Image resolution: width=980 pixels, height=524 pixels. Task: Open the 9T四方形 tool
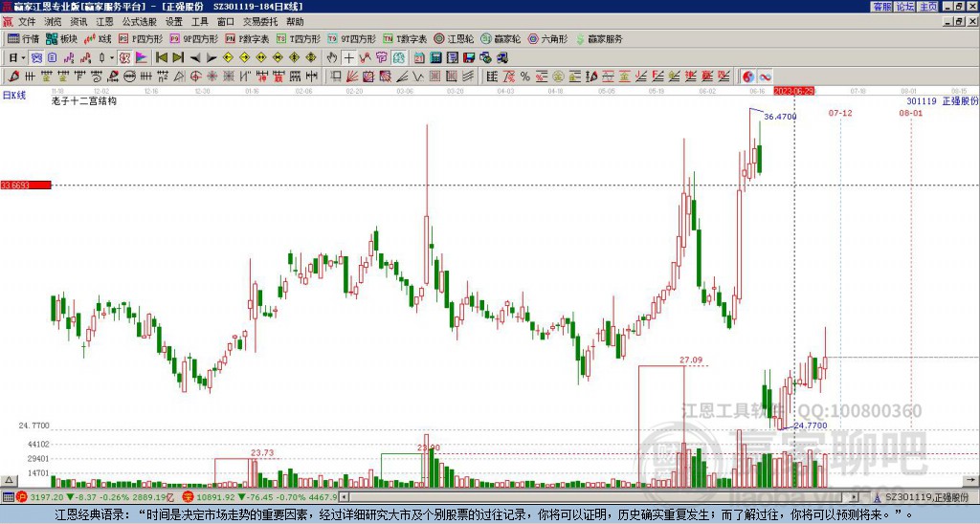(x=351, y=38)
